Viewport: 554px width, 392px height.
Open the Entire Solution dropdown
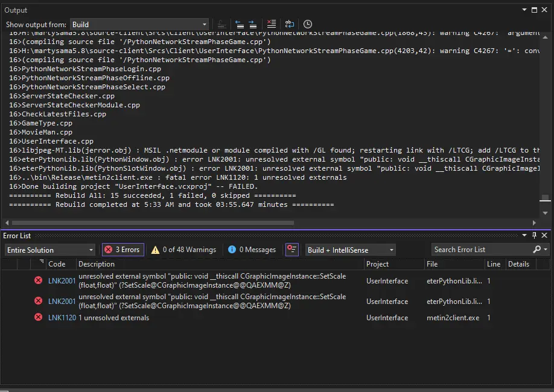click(92, 249)
